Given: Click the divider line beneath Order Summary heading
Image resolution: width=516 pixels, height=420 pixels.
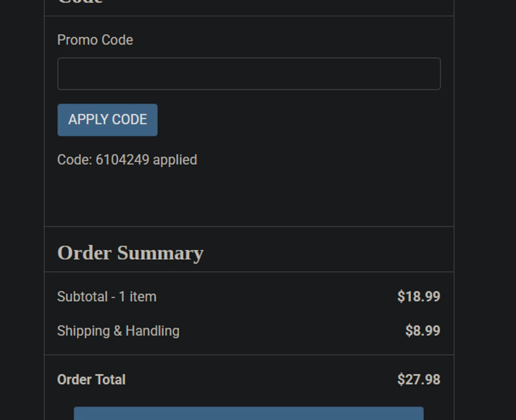Looking at the screenshot, I should (x=249, y=272).
